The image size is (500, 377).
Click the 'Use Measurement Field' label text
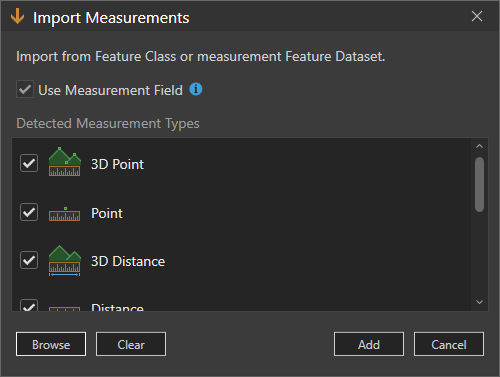click(110, 90)
